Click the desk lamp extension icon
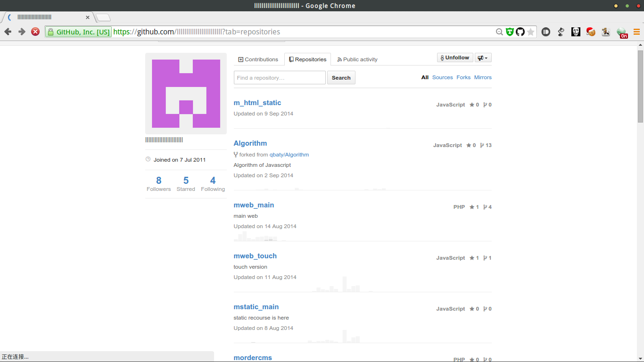Image resolution: width=644 pixels, height=362 pixels. [561, 32]
